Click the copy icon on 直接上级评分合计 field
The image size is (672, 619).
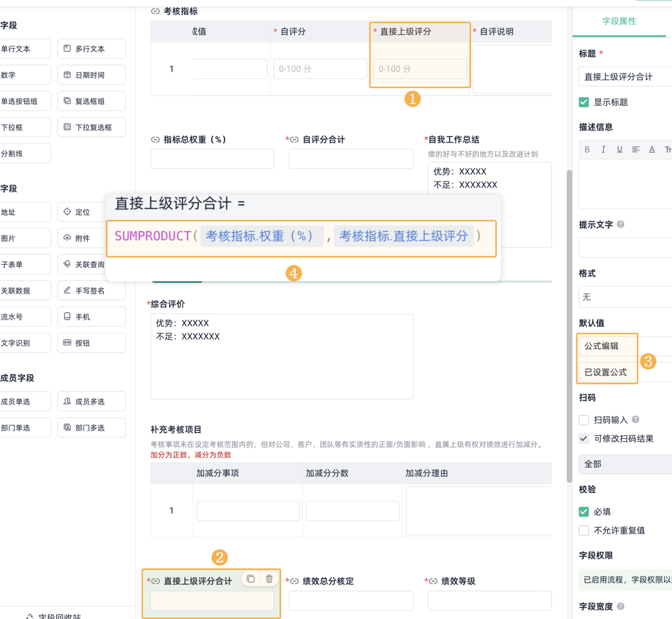(x=251, y=579)
